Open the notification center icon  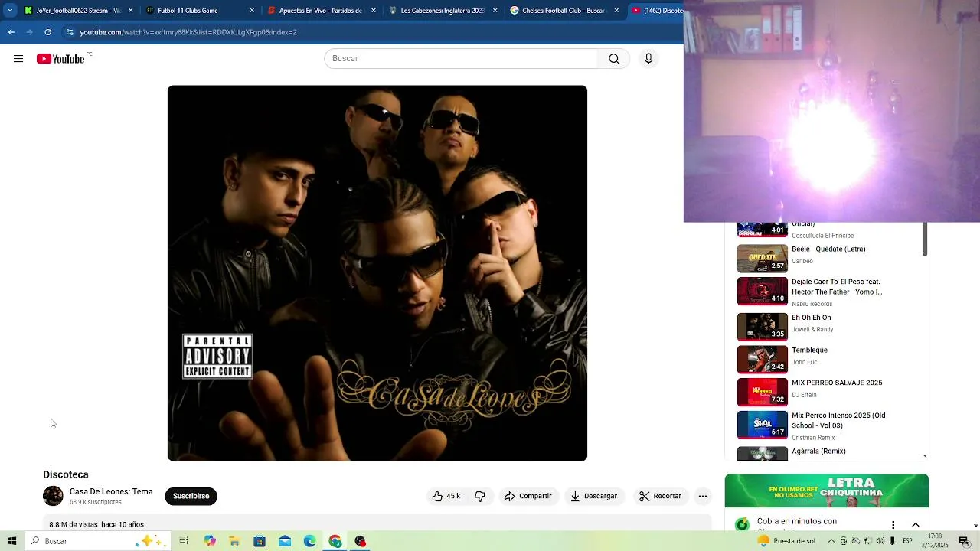tap(964, 541)
